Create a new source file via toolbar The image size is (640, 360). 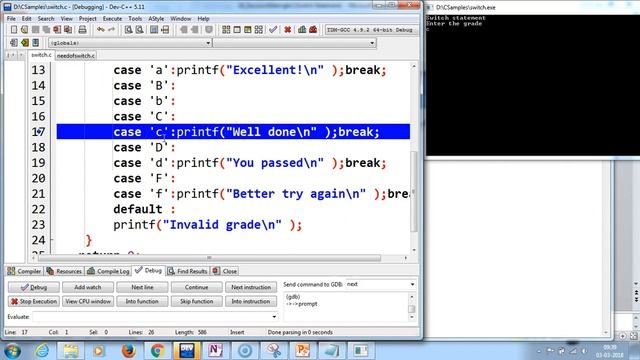(x=14, y=30)
